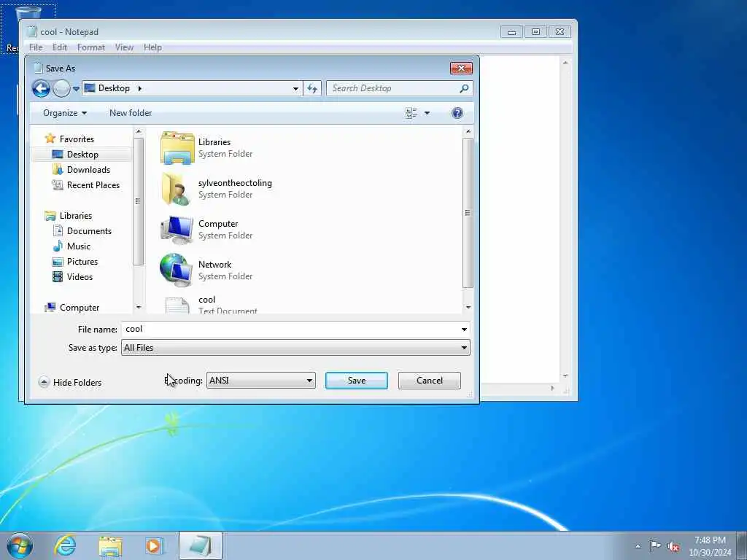Select Pictures library in sidebar

point(82,262)
